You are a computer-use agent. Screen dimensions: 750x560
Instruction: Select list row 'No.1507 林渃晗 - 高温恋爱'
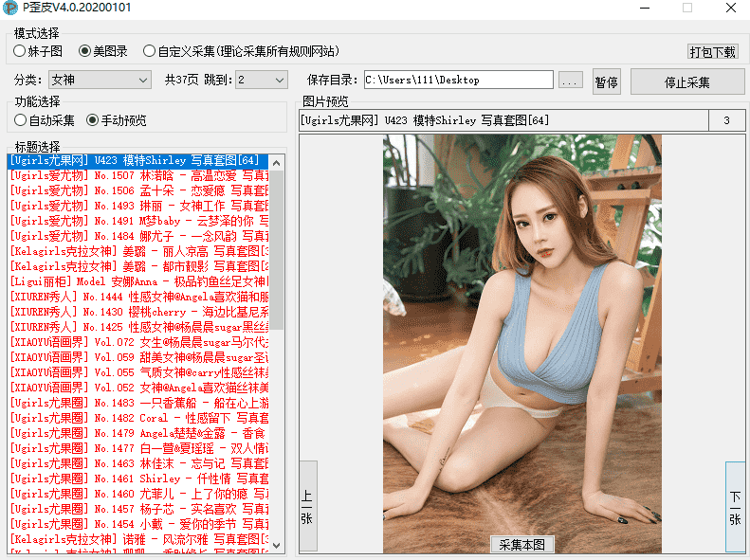[x=138, y=175]
